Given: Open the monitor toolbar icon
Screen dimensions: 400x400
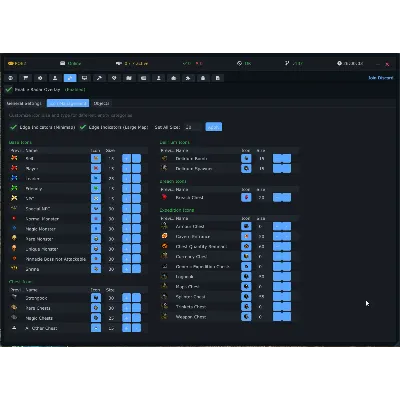Looking at the screenshot, I should (85, 78).
